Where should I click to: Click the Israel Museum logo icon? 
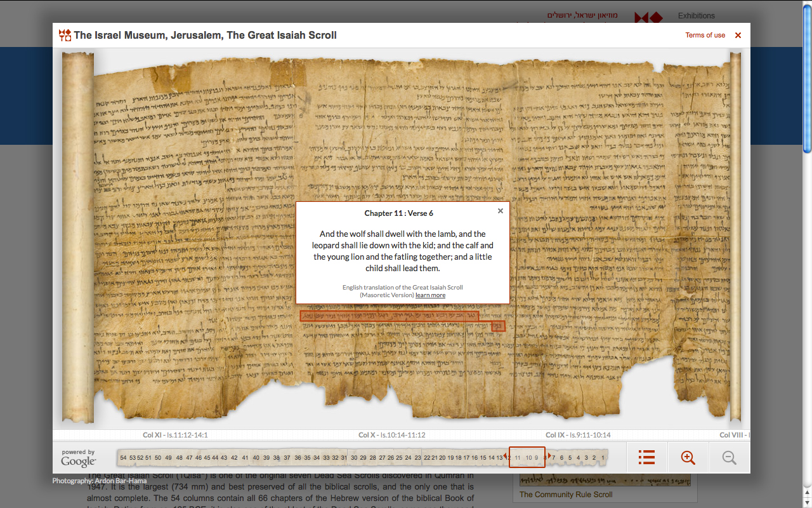pyautogui.click(x=65, y=36)
